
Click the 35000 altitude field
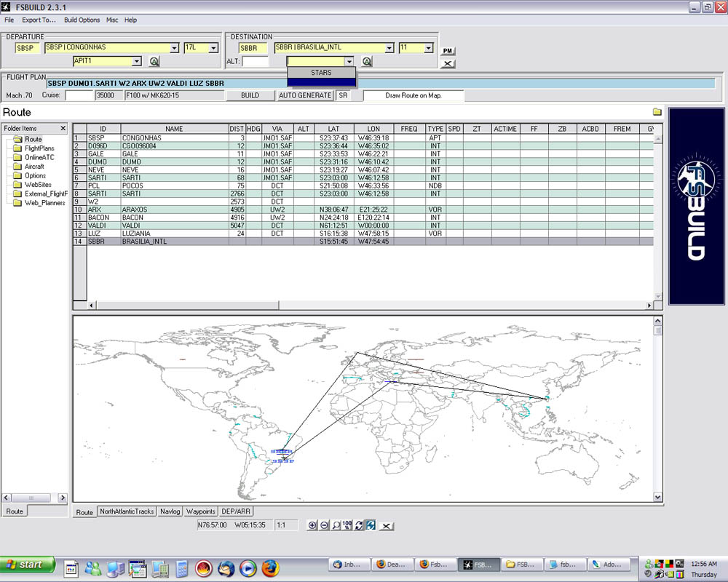click(x=109, y=95)
